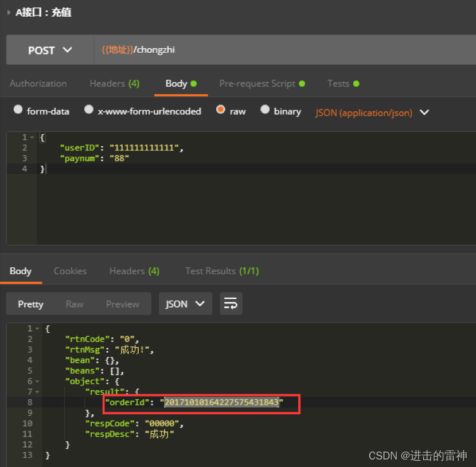This screenshot has width=476, height=467.
Task: Select the form-data radio button
Action: point(18,110)
